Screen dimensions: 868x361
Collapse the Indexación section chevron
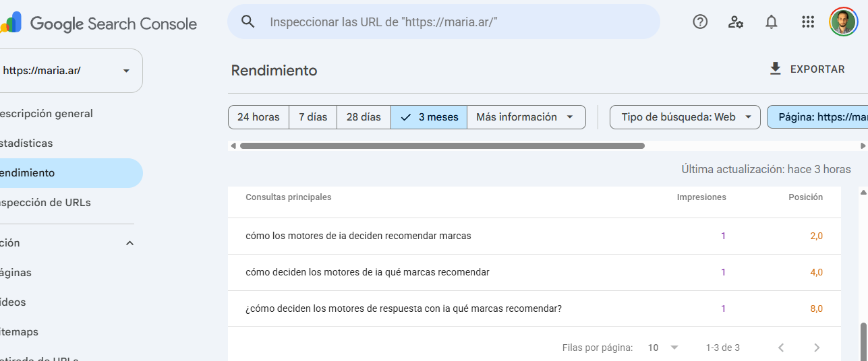point(130,243)
